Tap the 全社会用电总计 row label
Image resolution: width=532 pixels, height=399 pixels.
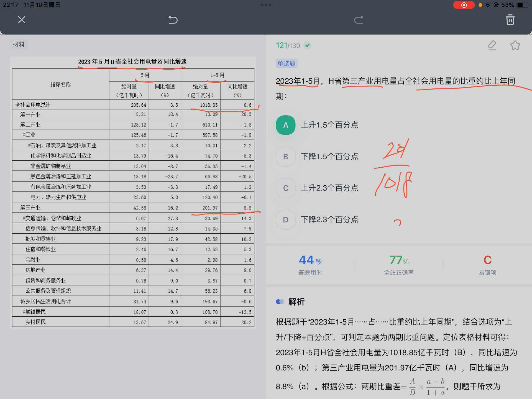pyautogui.click(x=33, y=105)
